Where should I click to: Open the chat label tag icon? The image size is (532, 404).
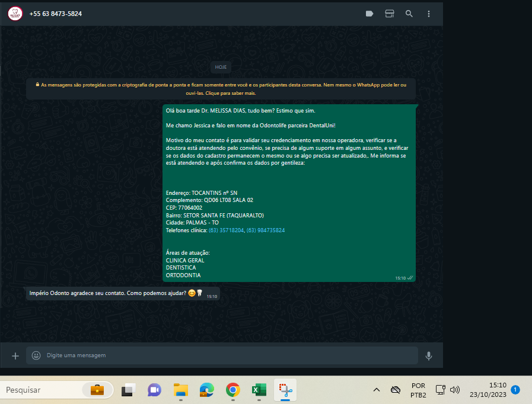tap(369, 14)
